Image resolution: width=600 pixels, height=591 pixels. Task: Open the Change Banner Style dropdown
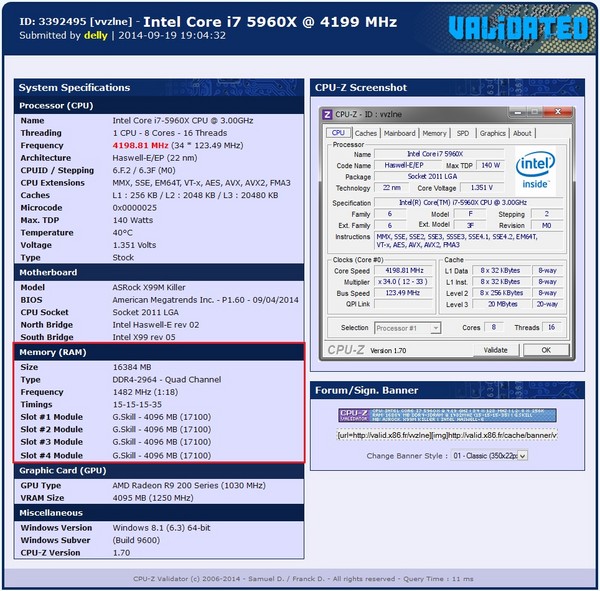click(x=489, y=455)
